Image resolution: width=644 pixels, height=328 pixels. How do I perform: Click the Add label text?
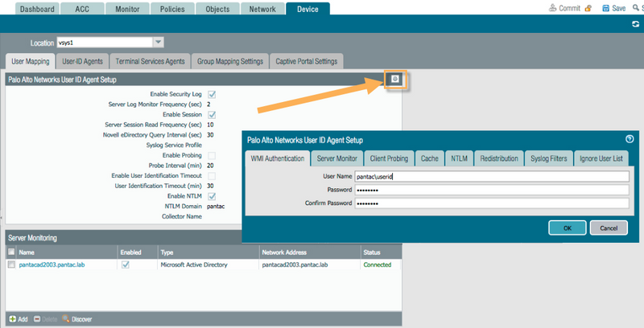pyautogui.click(x=23, y=319)
